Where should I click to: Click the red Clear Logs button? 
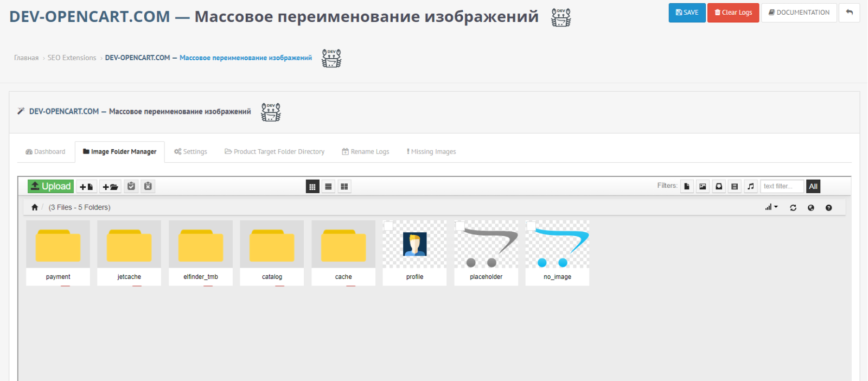(x=733, y=12)
